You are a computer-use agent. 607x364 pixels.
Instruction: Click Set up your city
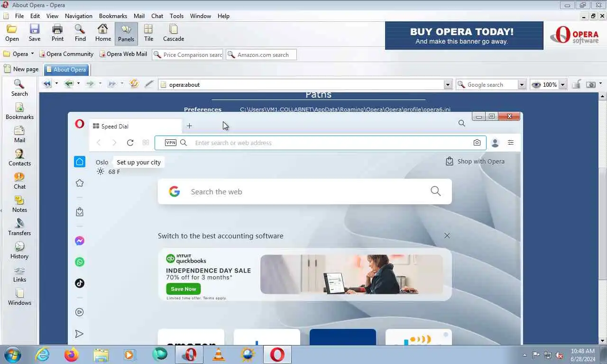point(138,162)
